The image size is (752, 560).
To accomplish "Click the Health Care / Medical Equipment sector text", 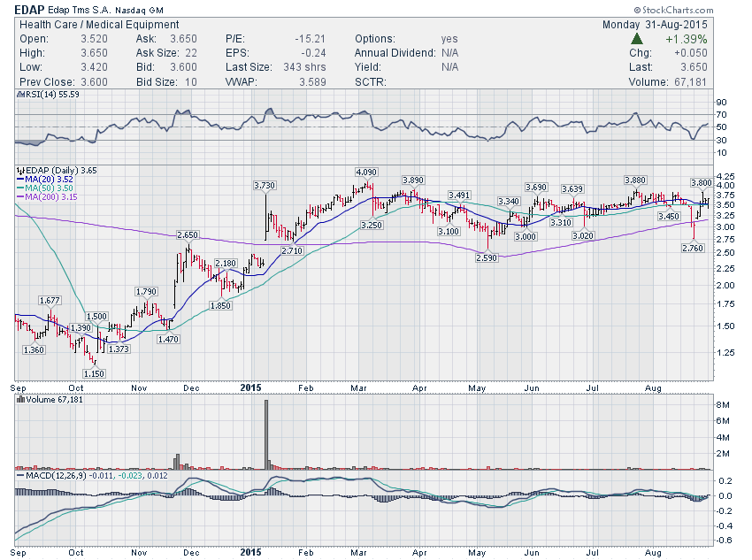I will 99,25.
